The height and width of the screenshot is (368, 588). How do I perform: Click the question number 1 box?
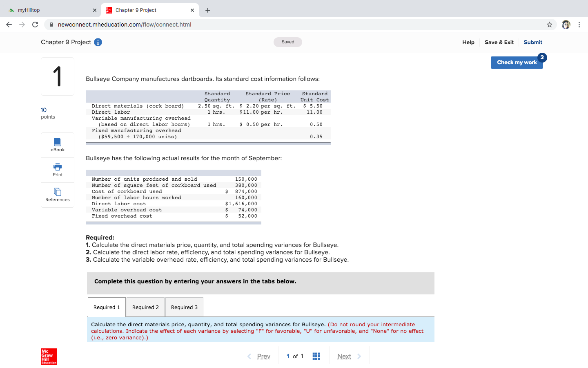click(58, 76)
